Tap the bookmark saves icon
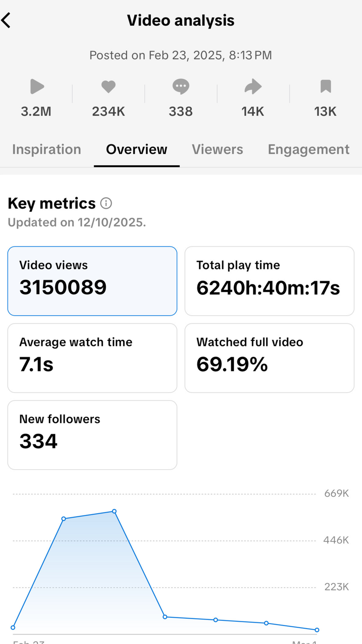This screenshot has height=644, width=362. (x=325, y=86)
